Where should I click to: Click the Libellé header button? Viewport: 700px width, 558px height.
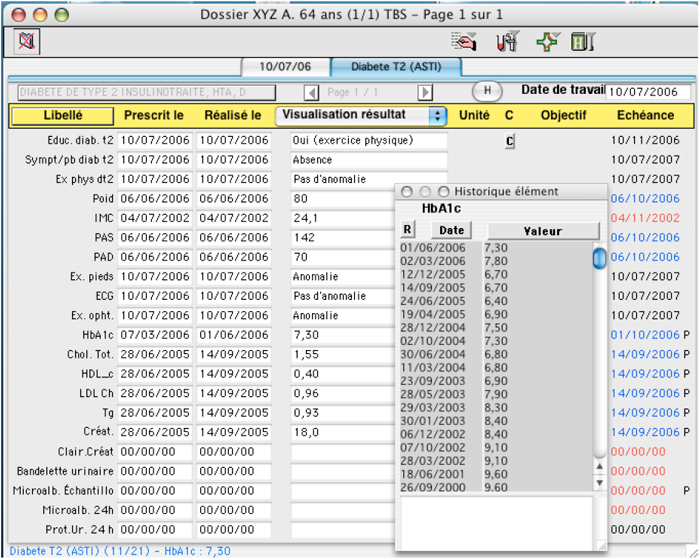[62, 116]
